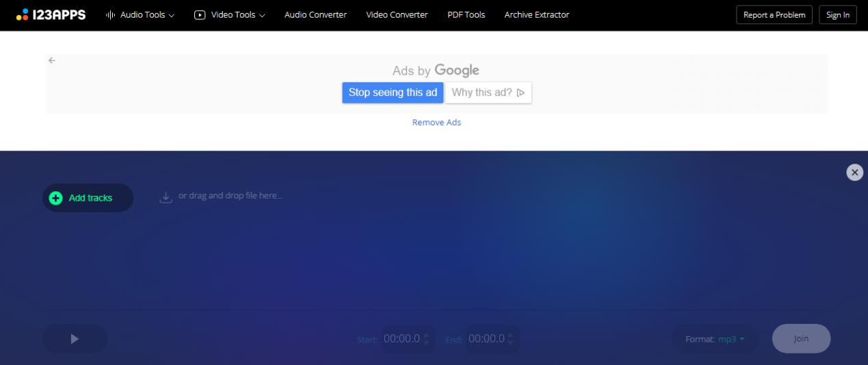Screen dimensions: 868x365
Task: Select Archive Extractor in the navbar
Action: coord(536,14)
